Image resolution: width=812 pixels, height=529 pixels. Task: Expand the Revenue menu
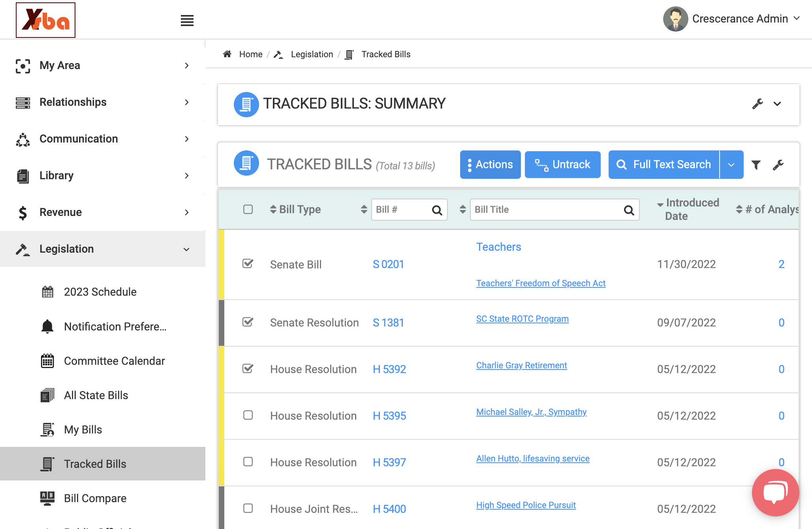click(187, 212)
